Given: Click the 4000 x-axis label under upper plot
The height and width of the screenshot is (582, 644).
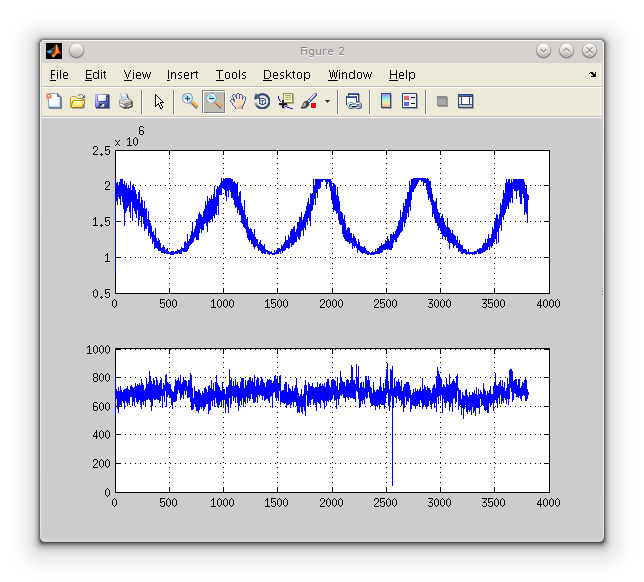Looking at the screenshot, I should click(548, 304).
